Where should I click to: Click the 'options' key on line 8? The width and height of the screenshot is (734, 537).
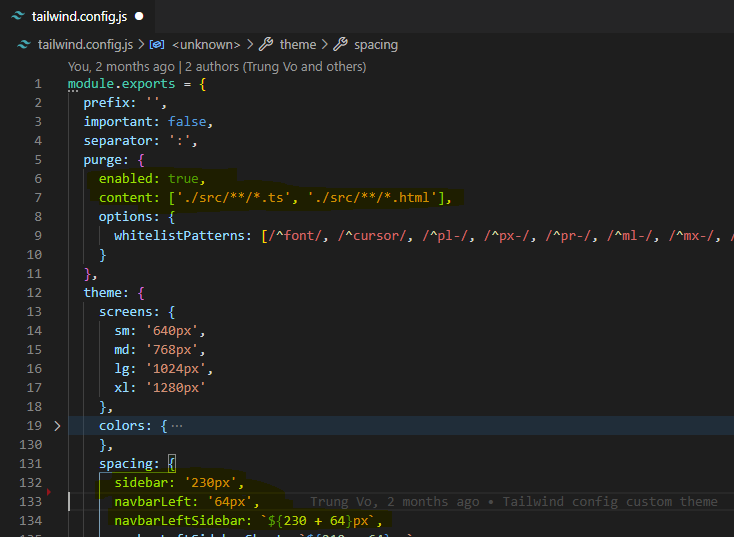125,217
